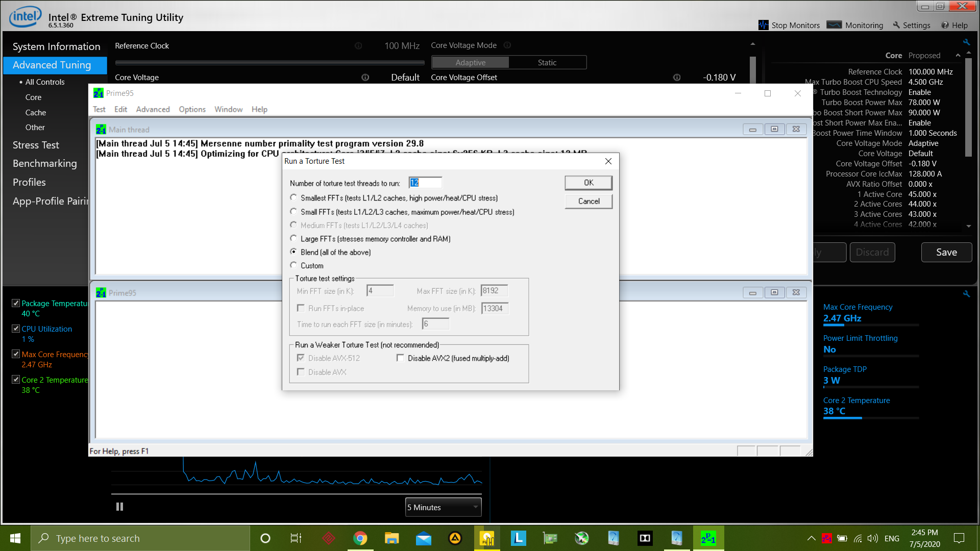
Task: Click Discard button in Intel XTU
Action: (x=872, y=252)
